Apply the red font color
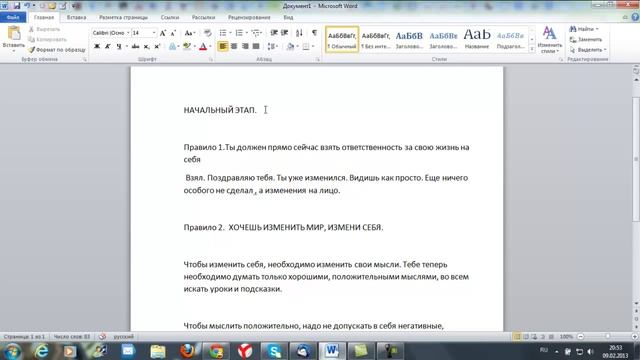640x360 pixels. tap(203, 47)
